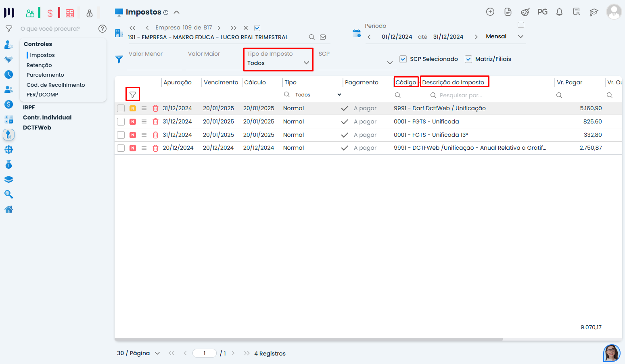Click the Pesquisar por search field
This screenshot has width=625, height=364.
[x=460, y=95]
